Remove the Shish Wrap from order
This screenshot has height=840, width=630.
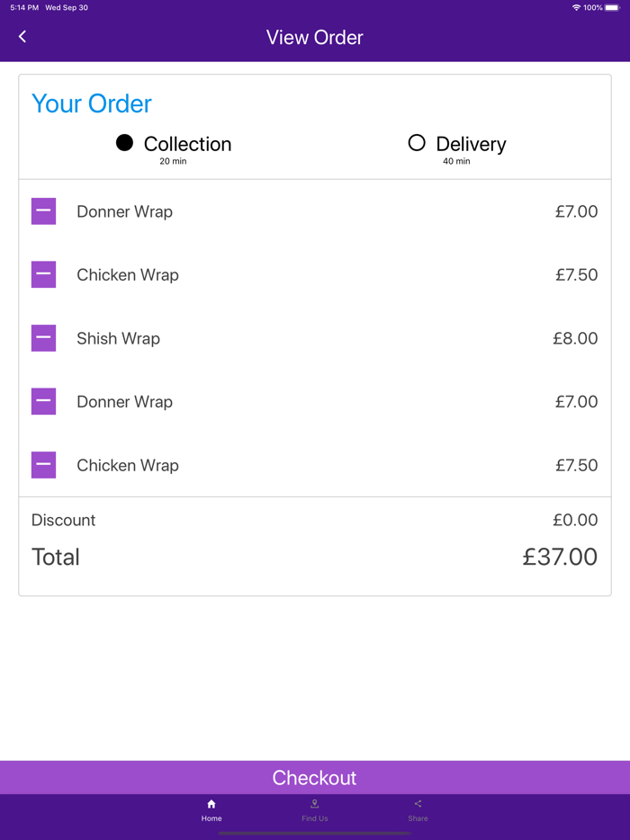(x=43, y=338)
